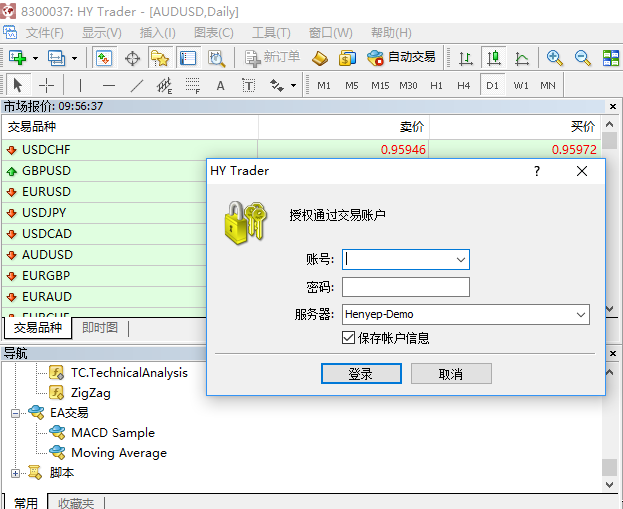Open the 文件(F) menu
623x509 pixels.
[x=44, y=33]
